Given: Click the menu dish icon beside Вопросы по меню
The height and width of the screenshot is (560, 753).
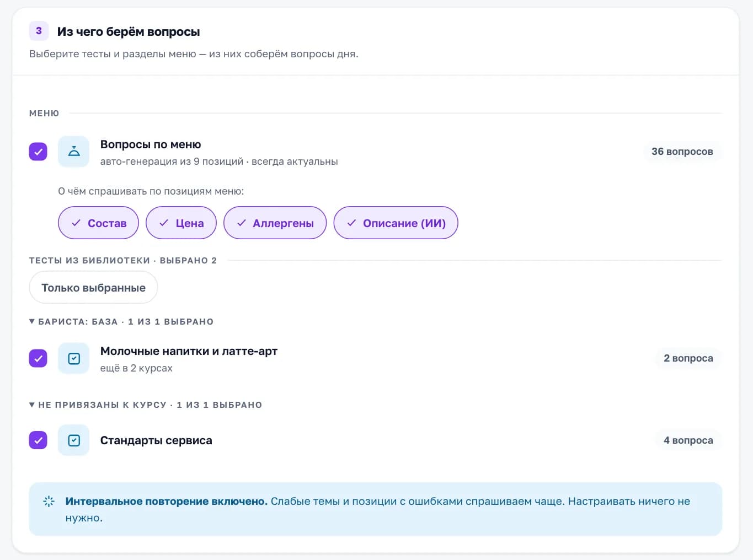Looking at the screenshot, I should (73, 152).
